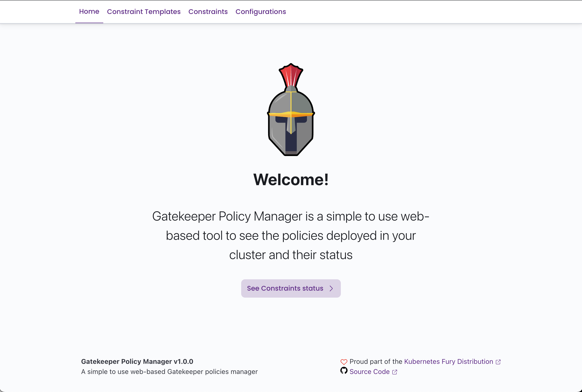
Task: Click the purple underline beneath Home tab
Action: click(x=89, y=23)
